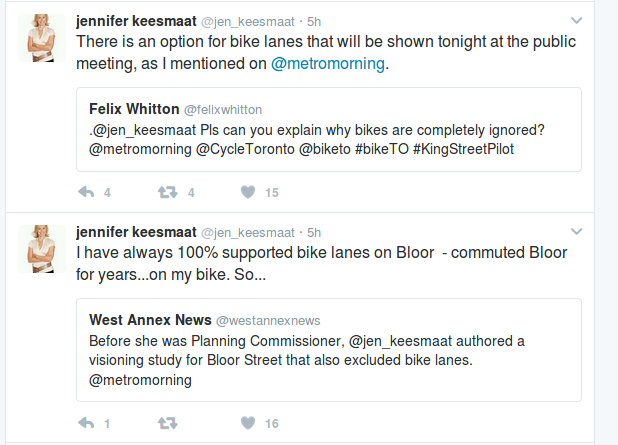Retweet the Bloor bike lanes tweet

tap(168, 423)
